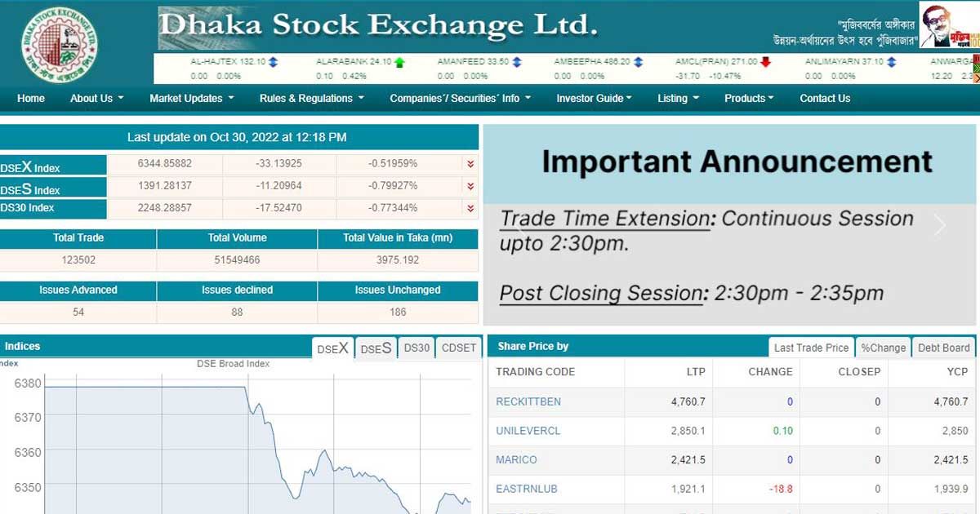Open the Contact Us page

tap(825, 98)
